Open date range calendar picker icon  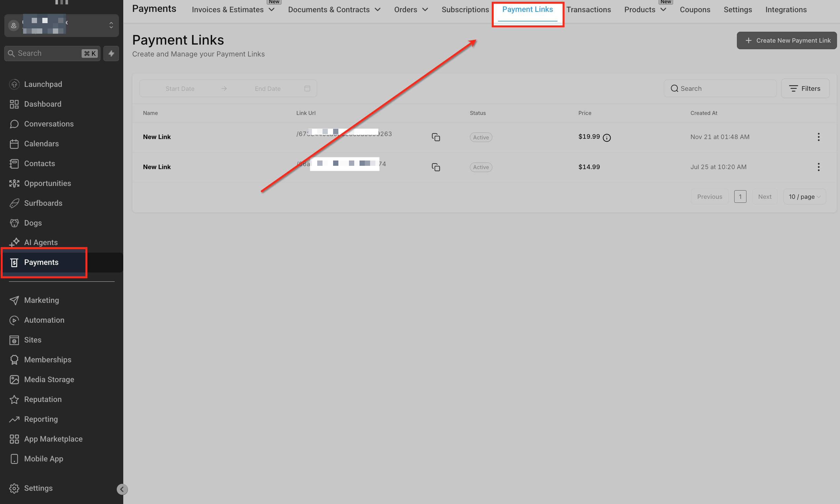(x=307, y=89)
